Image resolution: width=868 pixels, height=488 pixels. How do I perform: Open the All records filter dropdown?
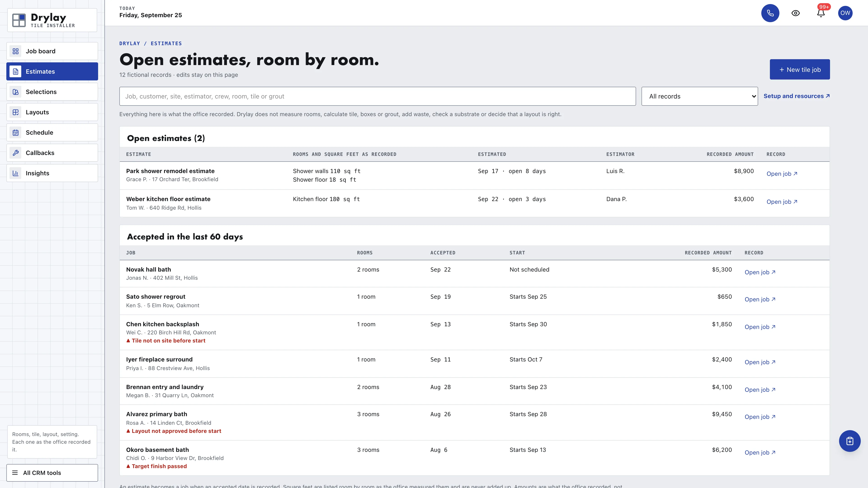tap(700, 96)
